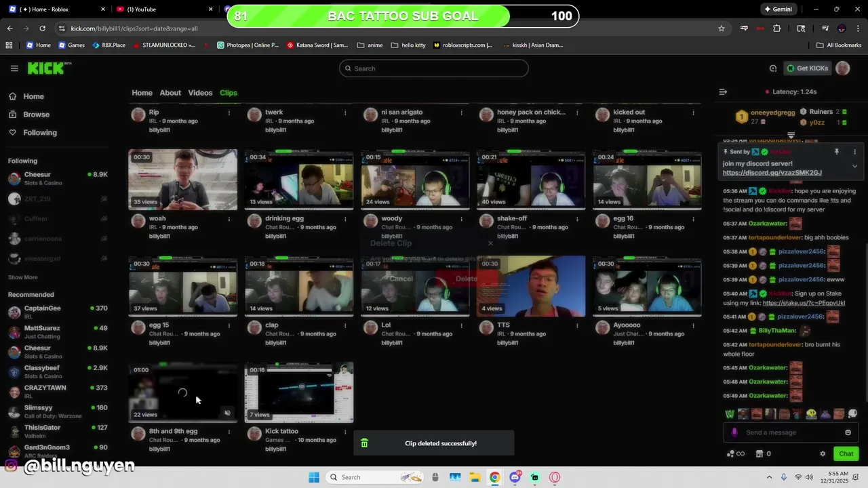Click the Send a message field
The image size is (868, 488).
(791, 432)
